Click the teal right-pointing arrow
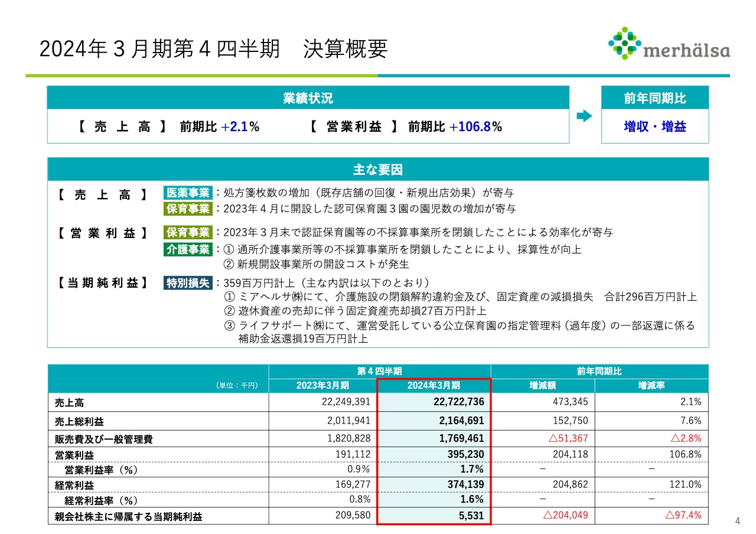The height and width of the screenshot is (534, 756). tap(584, 116)
